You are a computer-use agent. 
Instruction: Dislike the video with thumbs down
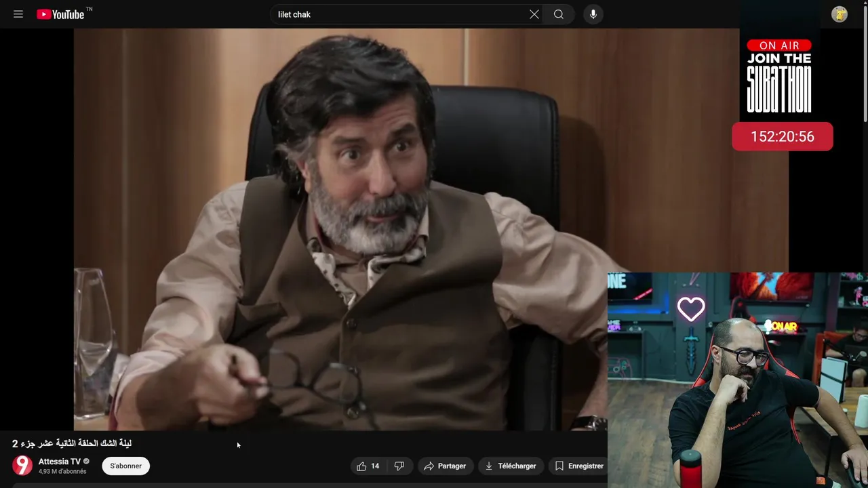click(399, 466)
